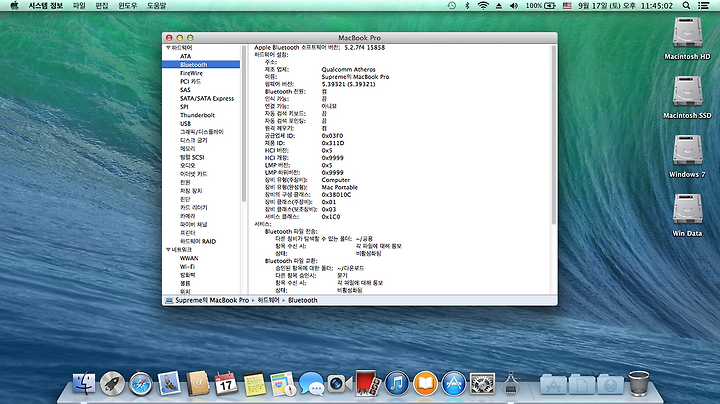Open the 시스템 정보 menu

pos(45,6)
